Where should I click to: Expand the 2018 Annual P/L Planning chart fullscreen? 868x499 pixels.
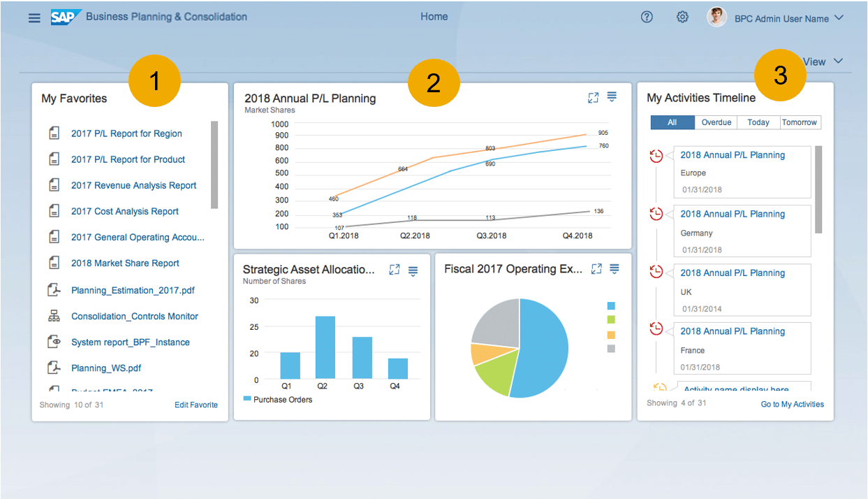(x=593, y=98)
